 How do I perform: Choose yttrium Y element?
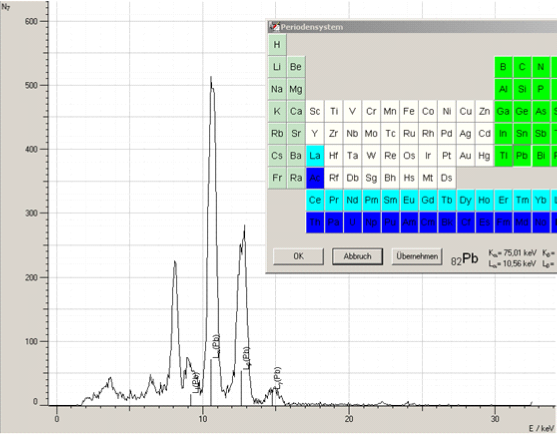315,134
